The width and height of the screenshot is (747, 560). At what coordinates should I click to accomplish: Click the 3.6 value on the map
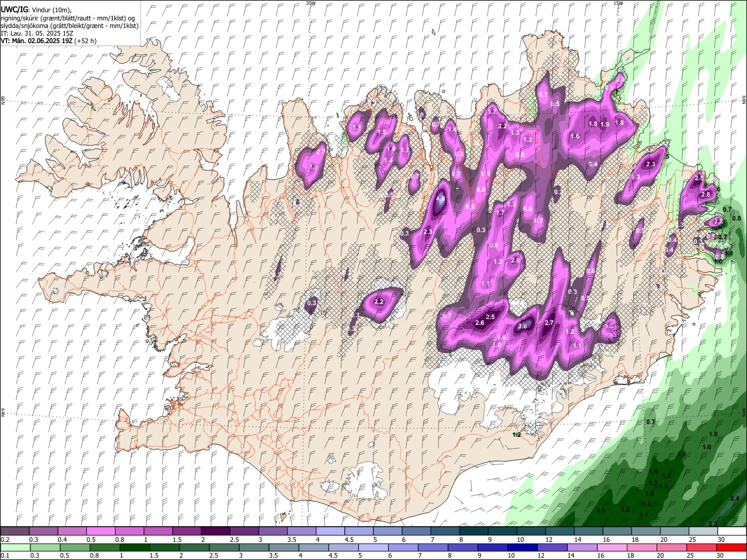tap(522, 326)
